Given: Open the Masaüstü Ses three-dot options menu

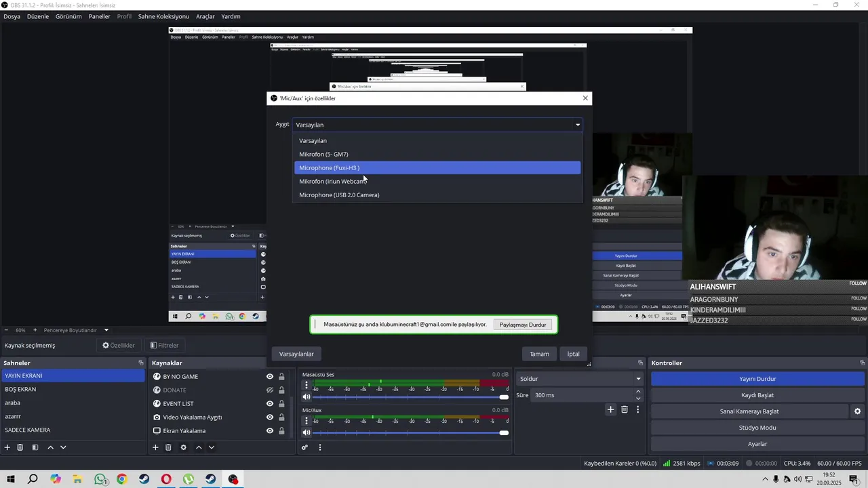Looking at the screenshot, I should [x=307, y=385].
